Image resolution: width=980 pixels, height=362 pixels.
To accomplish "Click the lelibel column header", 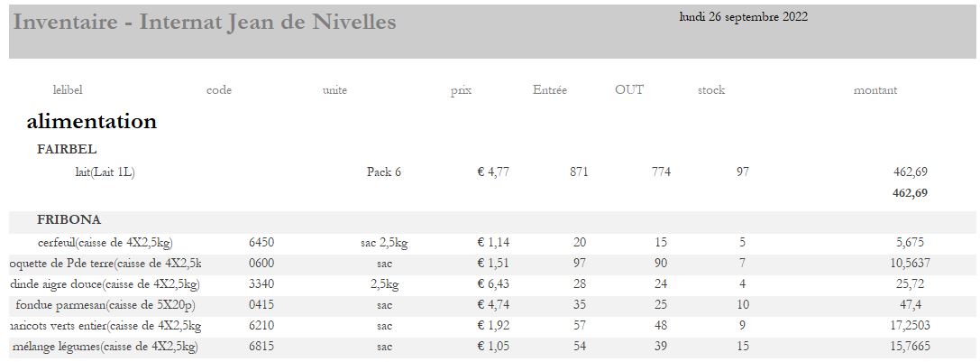I will click(68, 89).
